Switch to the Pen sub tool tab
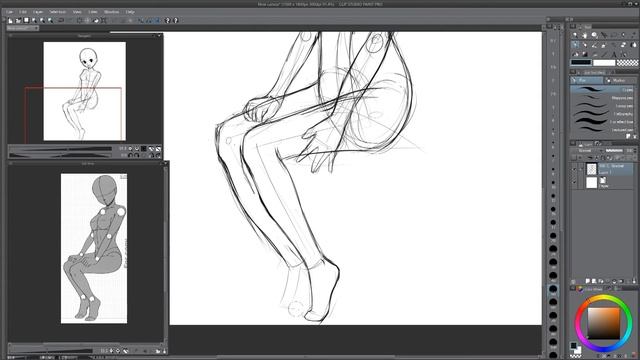 (587, 80)
